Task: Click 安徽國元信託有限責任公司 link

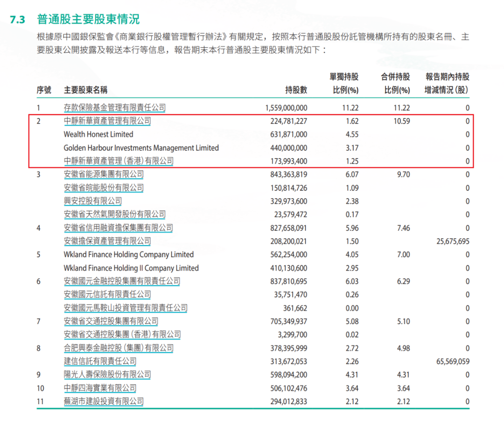Action: 107,295
